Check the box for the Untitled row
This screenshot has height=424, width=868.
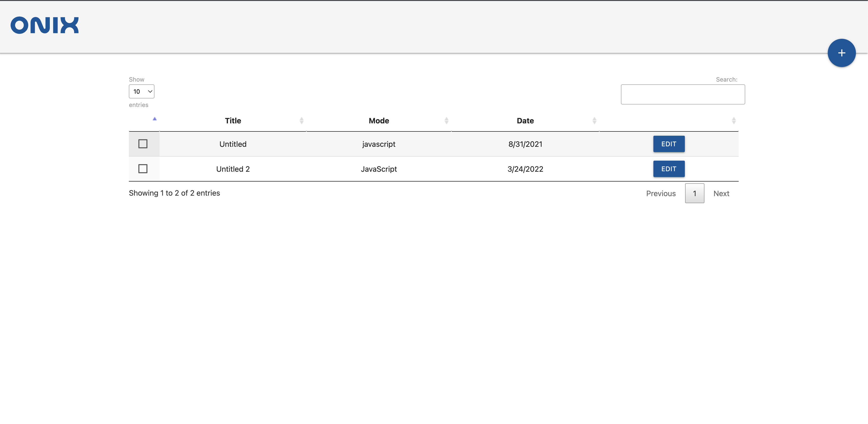tap(143, 144)
